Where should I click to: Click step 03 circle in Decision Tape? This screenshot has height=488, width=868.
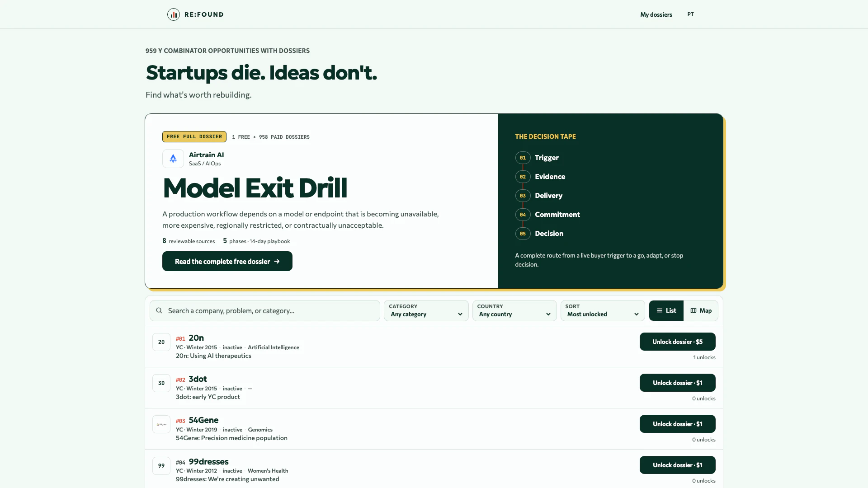(523, 196)
